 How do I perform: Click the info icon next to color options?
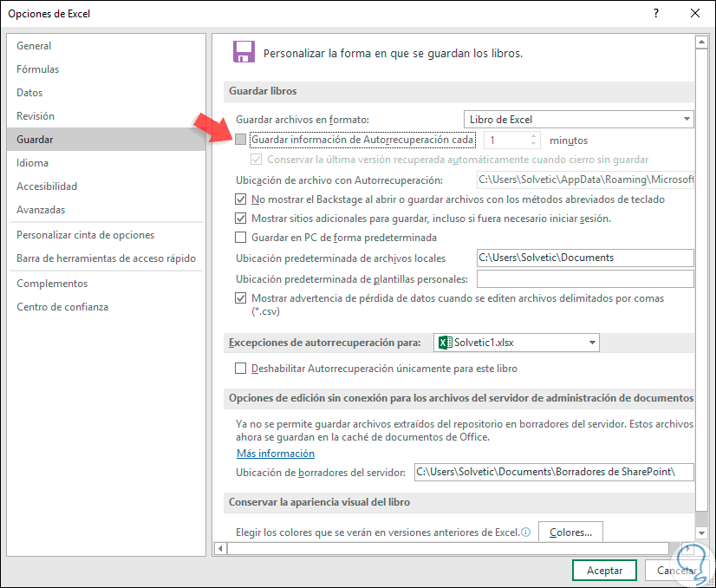tap(526, 532)
